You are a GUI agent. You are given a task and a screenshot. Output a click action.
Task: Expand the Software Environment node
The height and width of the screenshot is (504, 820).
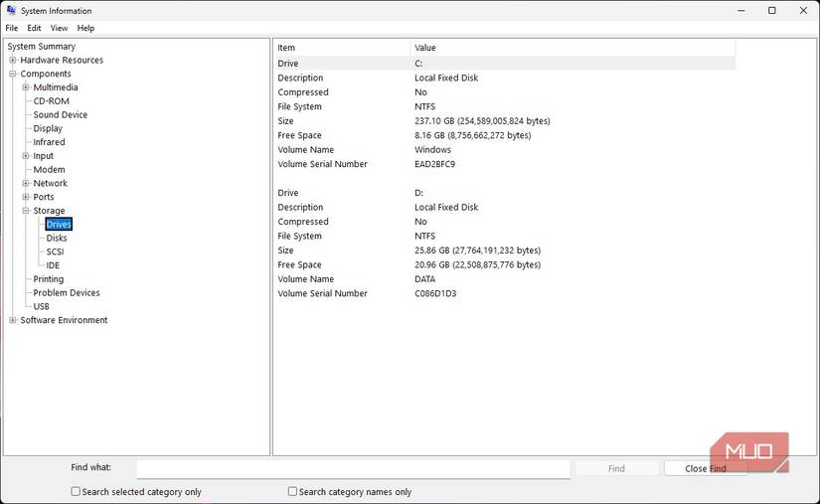point(13,320)
